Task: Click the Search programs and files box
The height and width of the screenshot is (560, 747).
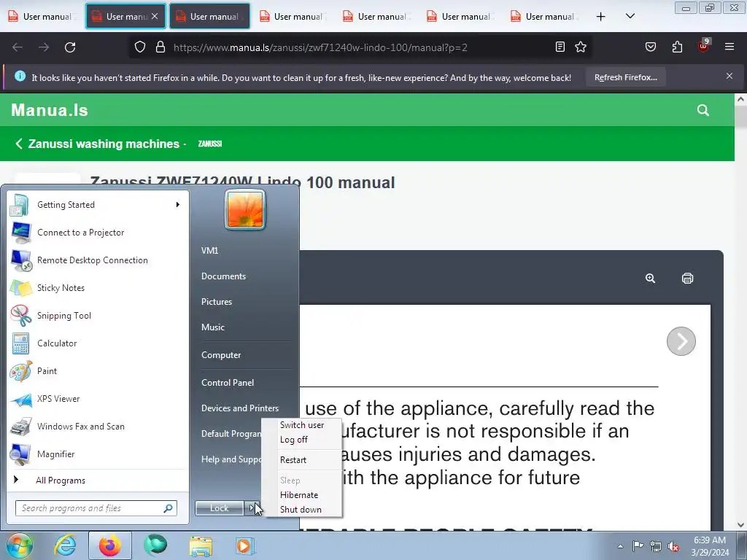Action: (96, 508)
